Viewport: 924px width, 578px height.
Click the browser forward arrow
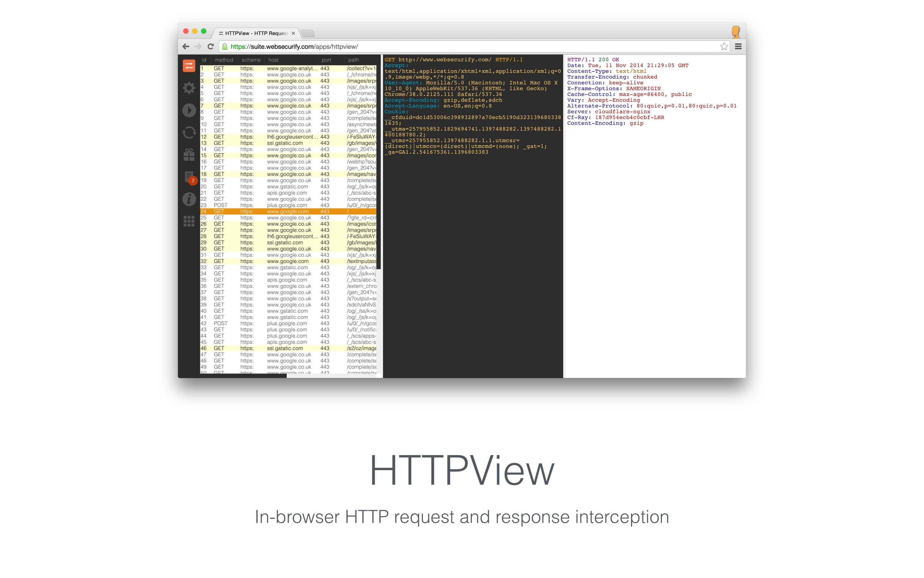pos(198,47)
